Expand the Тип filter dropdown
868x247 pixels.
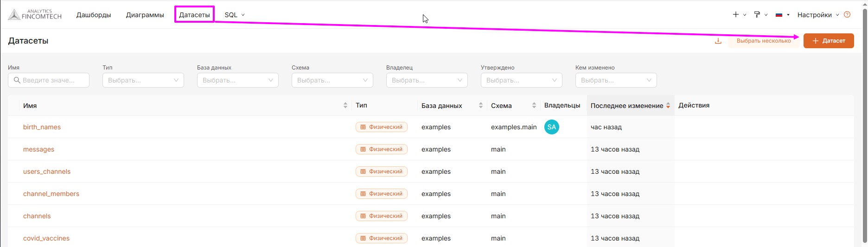point(143,80)
